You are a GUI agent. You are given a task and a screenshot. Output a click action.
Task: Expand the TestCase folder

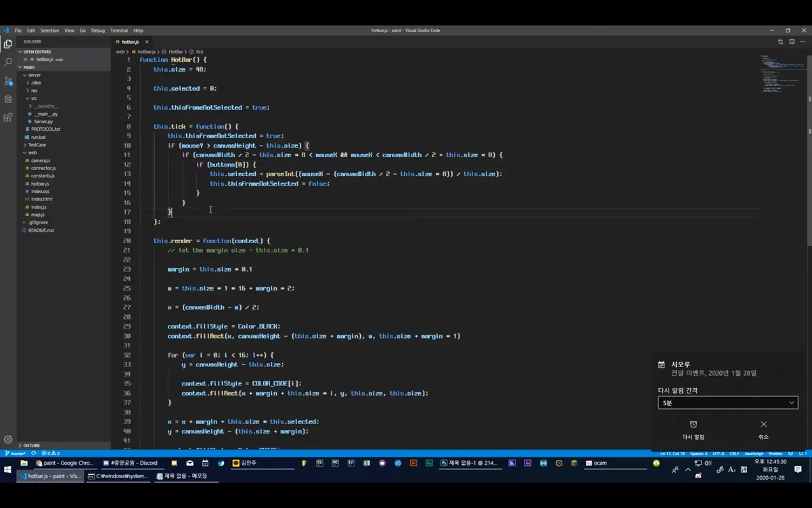(37, 145)
